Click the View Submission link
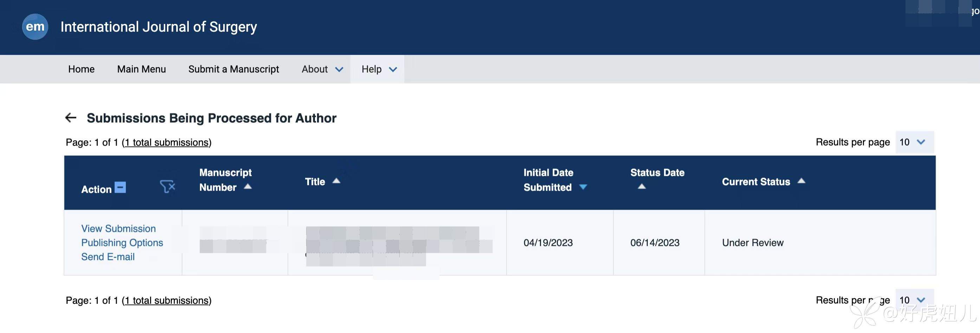This screenshot has height=333, width=980. 118,228
